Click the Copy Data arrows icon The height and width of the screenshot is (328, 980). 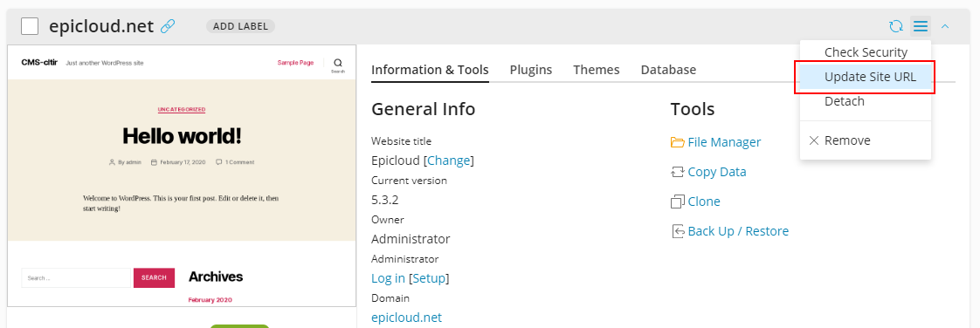tap(678, 172)
